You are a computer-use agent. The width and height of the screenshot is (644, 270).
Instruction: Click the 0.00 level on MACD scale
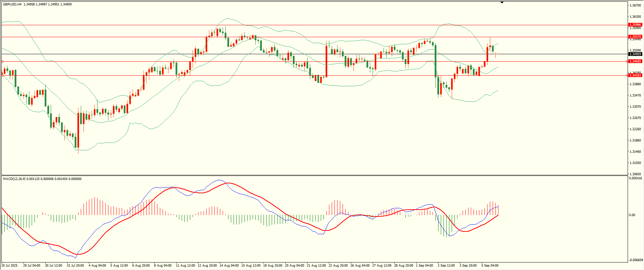pyautogui.click(x=632, y=215)
